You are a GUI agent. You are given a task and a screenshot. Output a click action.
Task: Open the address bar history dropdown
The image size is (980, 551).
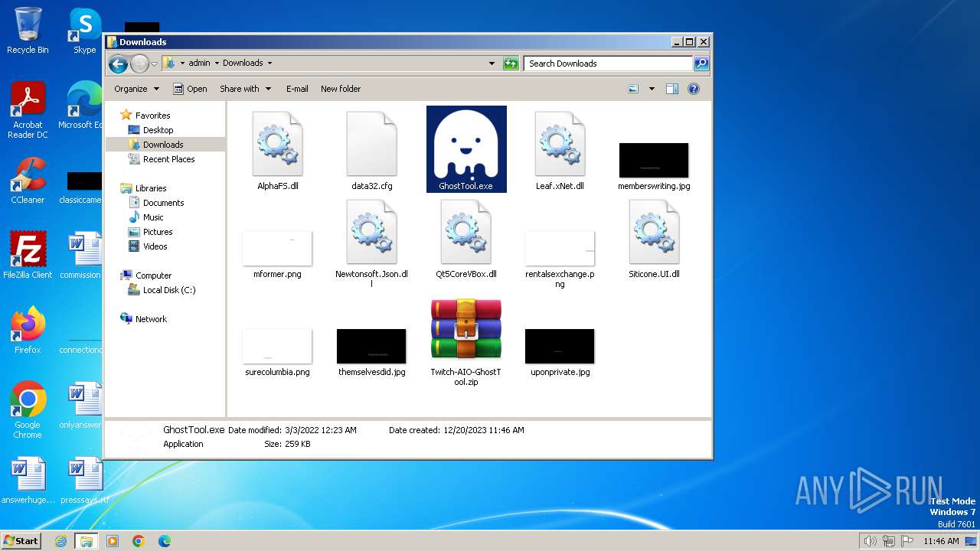tap(492, 64)
